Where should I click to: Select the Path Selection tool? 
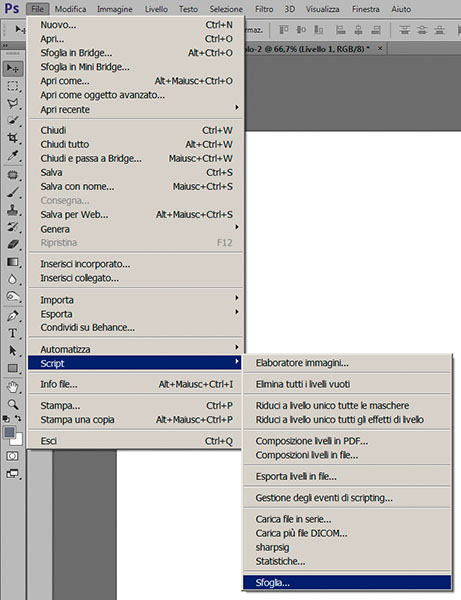tap(13, 351)
